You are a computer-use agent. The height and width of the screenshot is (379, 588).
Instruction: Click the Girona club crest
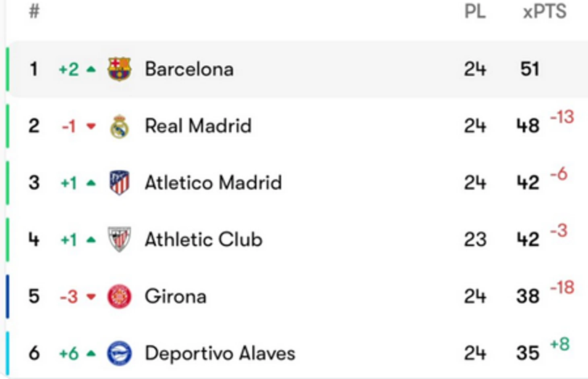click(120, 296)
